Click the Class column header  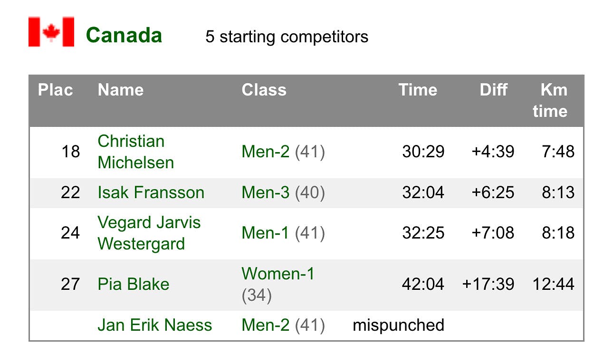[264, 90]
